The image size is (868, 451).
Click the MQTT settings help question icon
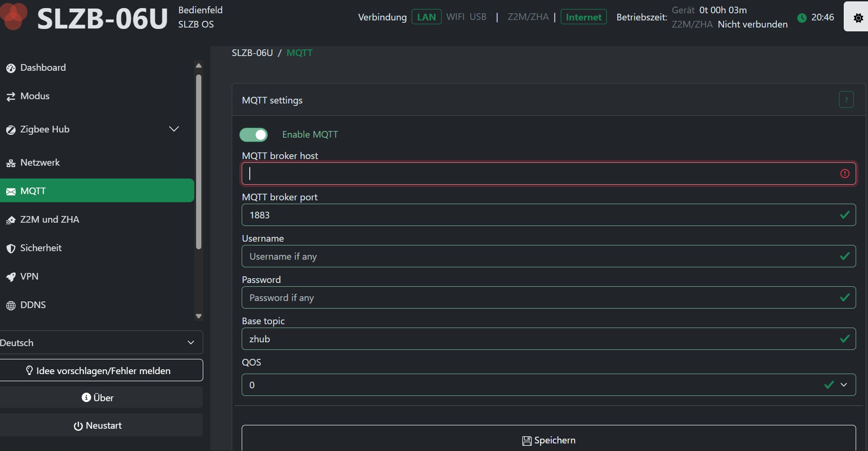click(846, 100)
